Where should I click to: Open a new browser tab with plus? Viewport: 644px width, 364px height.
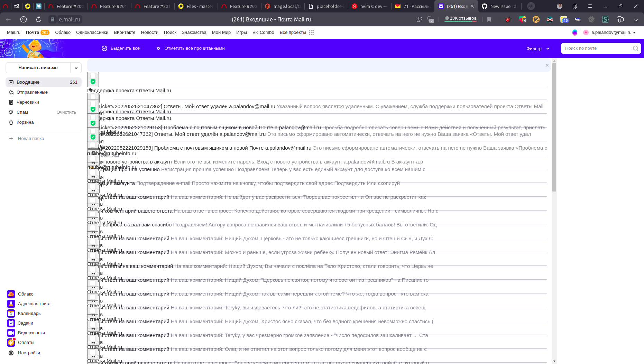tap(531, 6)
